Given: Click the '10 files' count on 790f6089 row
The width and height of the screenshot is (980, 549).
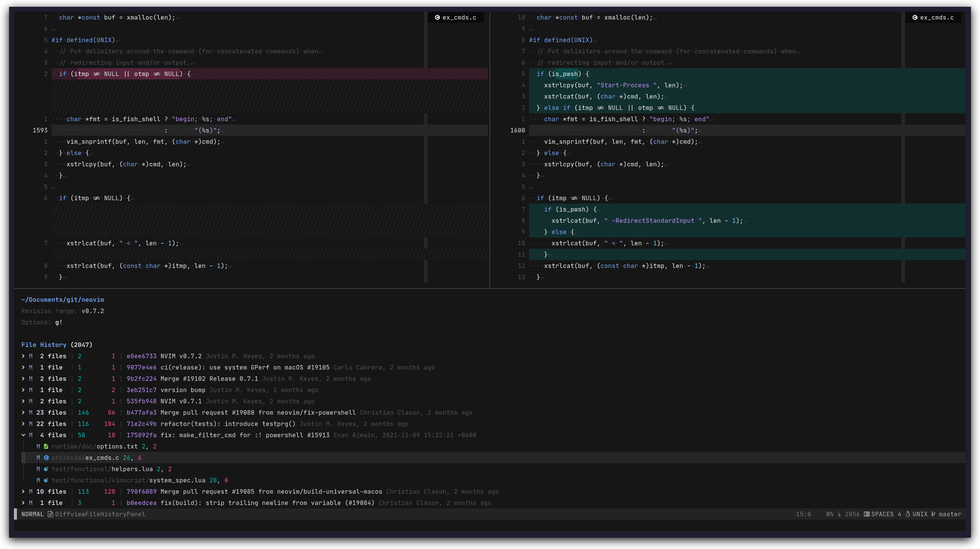Looking at the screenshot, I should [x=51, y=491].
